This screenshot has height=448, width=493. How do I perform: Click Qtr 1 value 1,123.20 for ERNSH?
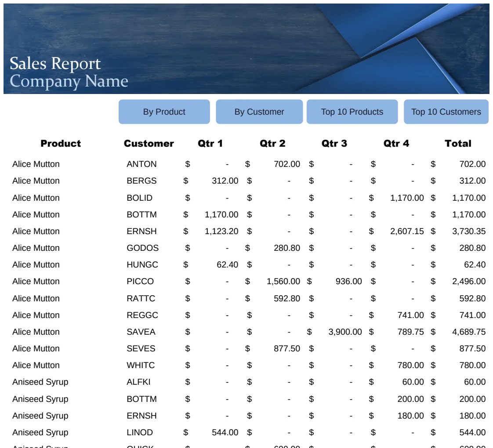[x=221, y=231]
